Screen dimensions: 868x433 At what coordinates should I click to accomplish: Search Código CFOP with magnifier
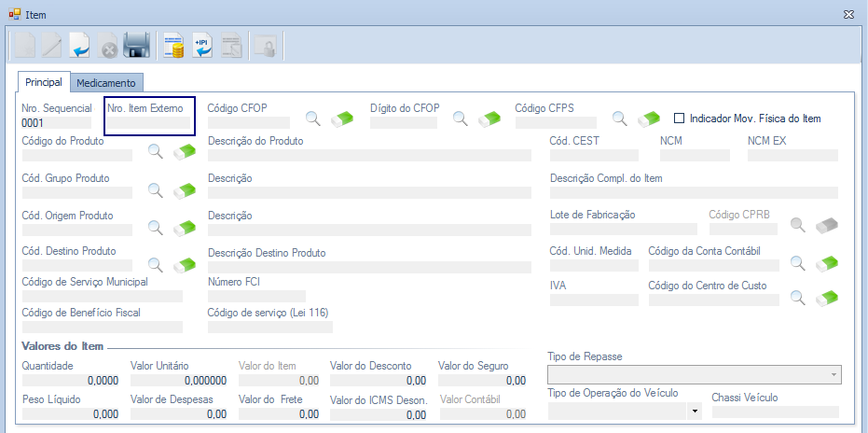[313, 118]
